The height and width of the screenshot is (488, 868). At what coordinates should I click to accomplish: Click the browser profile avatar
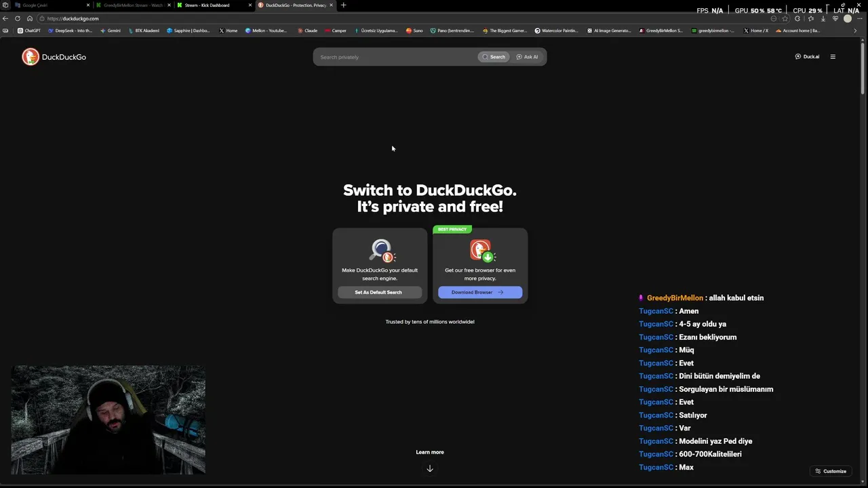(847, 18)
